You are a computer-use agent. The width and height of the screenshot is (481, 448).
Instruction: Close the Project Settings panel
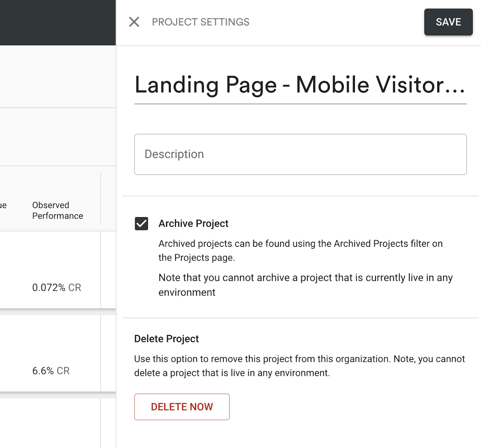point(134,22)
